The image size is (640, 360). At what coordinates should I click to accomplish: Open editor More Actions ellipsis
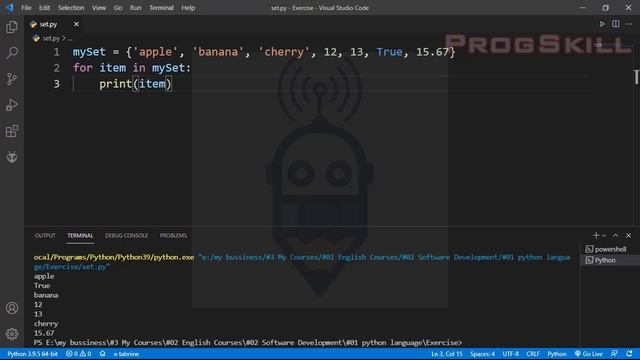tap(629, 24)
